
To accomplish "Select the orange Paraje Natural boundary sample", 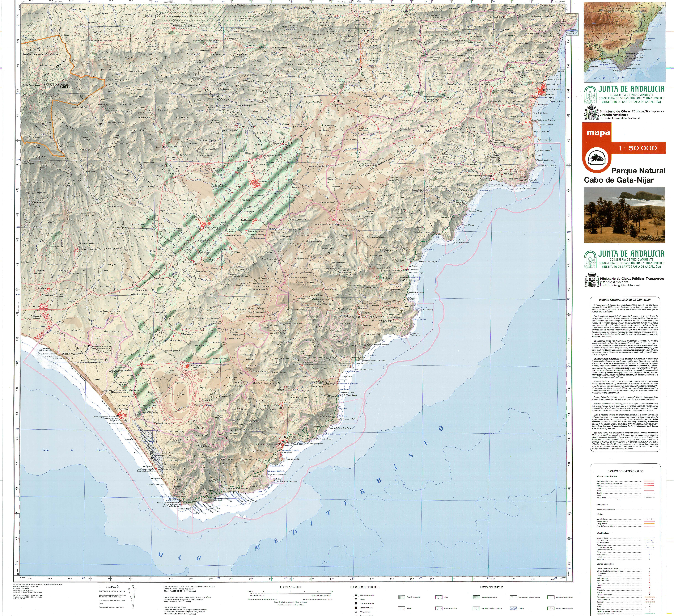I will (649, 524).
